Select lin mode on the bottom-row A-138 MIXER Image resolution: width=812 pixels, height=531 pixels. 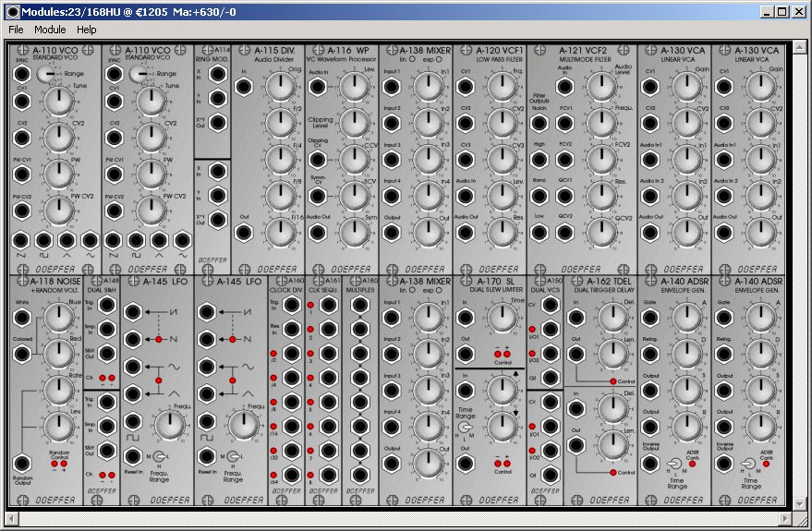click(412, 290)
